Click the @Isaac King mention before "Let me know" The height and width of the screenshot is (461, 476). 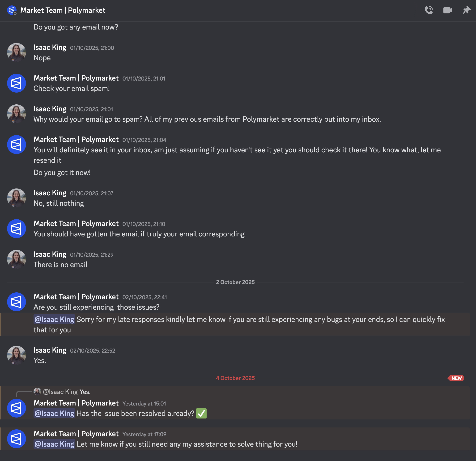[x=54, y=444]
